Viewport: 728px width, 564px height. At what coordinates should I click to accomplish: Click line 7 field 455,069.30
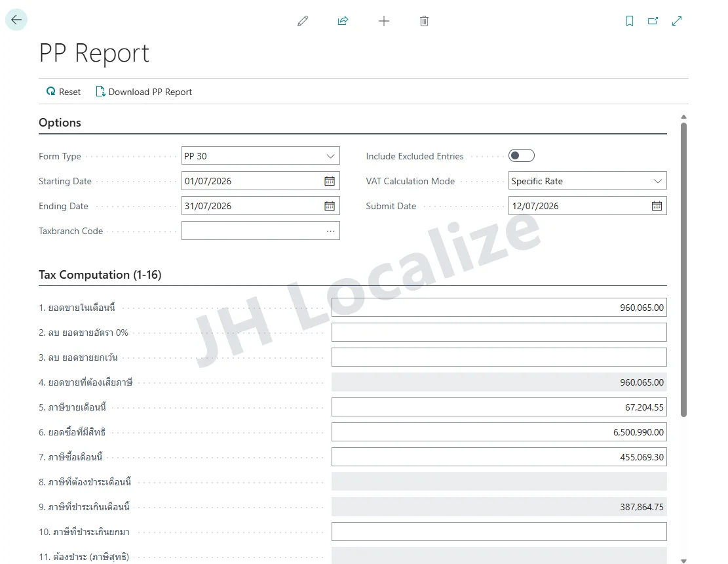pos(499,457)
